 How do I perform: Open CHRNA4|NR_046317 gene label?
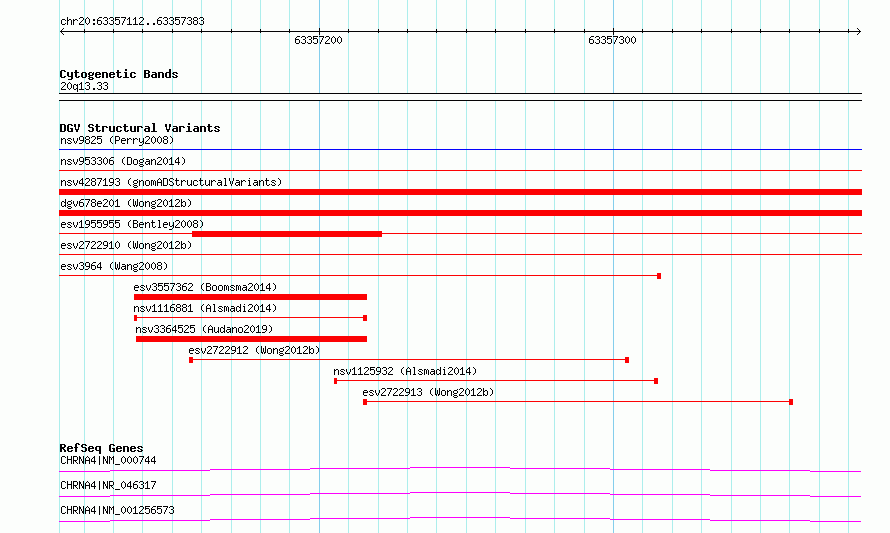click(108, 485)
